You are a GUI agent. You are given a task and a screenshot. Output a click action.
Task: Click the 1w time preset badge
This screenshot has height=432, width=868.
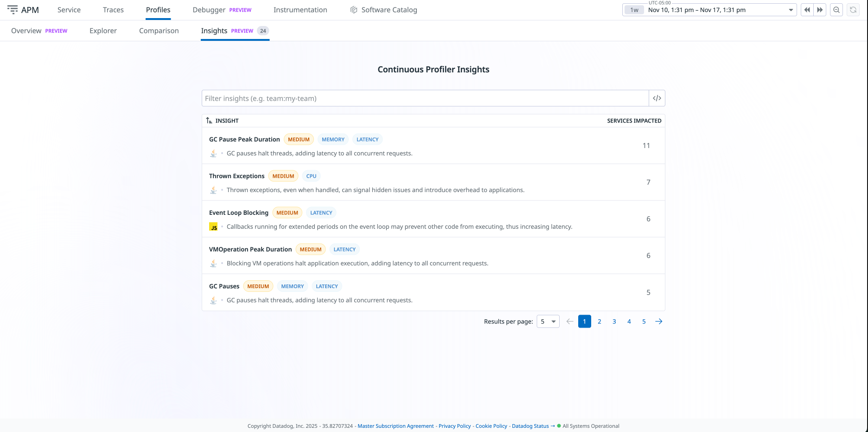point(634,10)
